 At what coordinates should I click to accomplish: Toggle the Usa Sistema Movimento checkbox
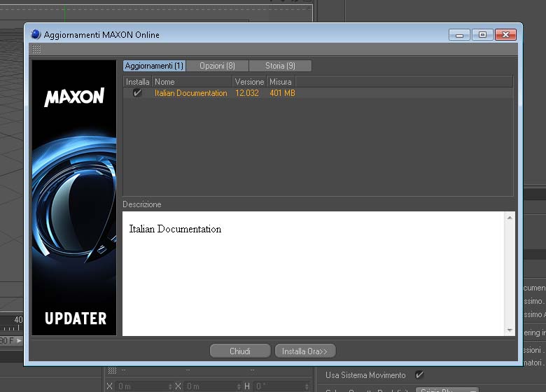(x=419, y=375)
